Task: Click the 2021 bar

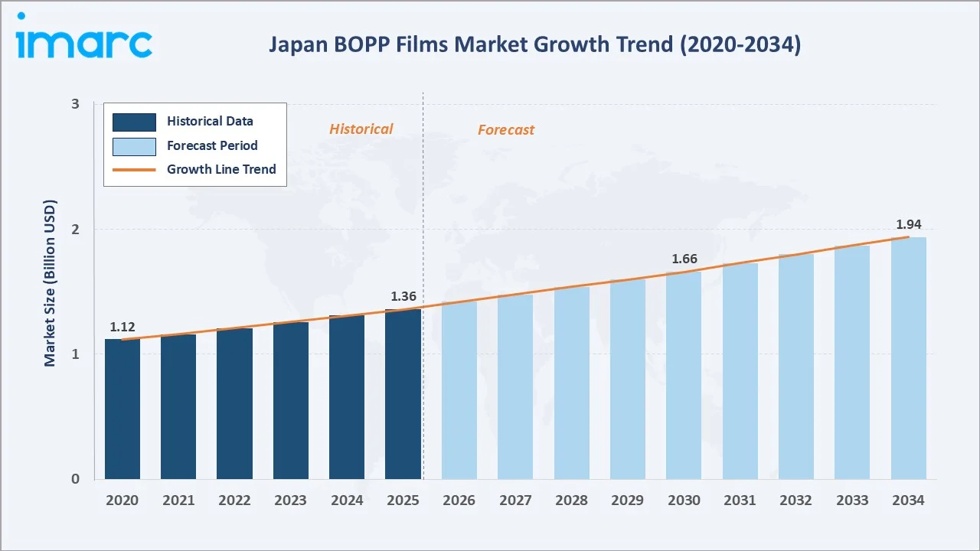Action: (178, 406)
